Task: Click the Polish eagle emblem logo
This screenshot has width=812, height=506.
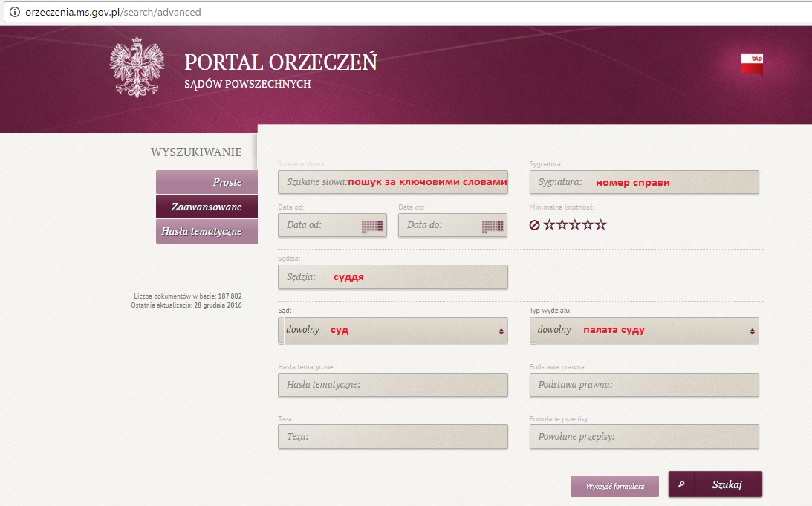Action: pyautogui.click(x=136, y=68)
